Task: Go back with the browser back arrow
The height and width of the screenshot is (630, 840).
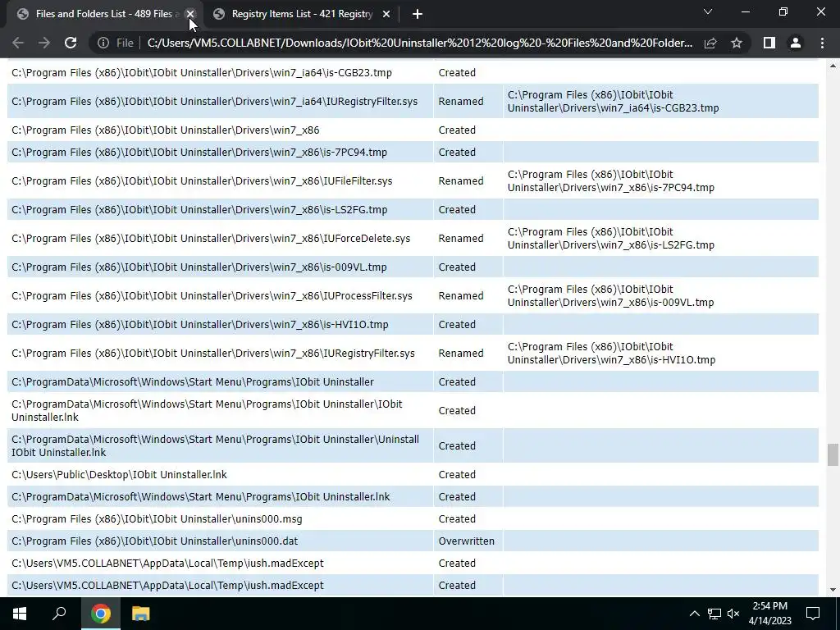Action: point(18,43)
